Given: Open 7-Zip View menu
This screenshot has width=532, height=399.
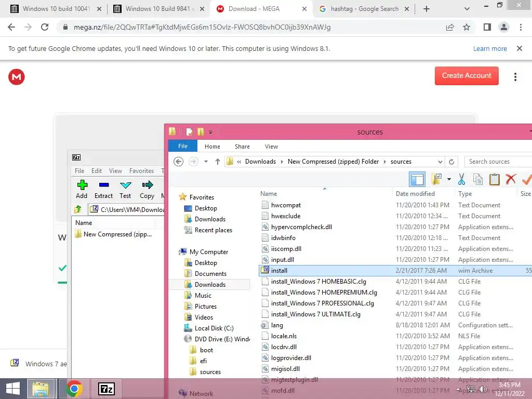Looking at the screenshot, I should [x=115, y=170].
